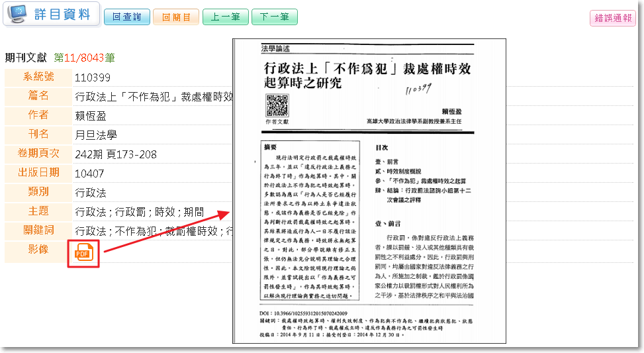This screenshot has height=353, width=644.
Task: Go to previous record with 上一筆
Action: [225, 17]
